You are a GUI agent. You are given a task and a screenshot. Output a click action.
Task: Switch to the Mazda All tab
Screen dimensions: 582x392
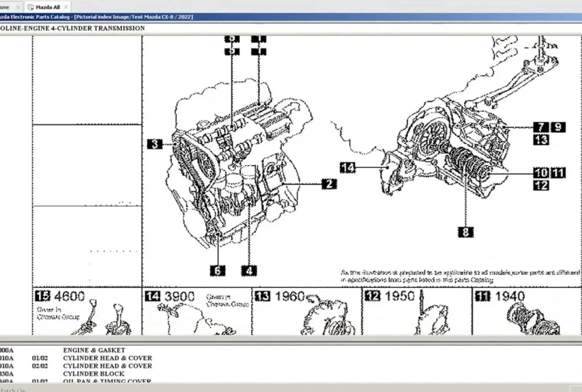pos(47,7)
